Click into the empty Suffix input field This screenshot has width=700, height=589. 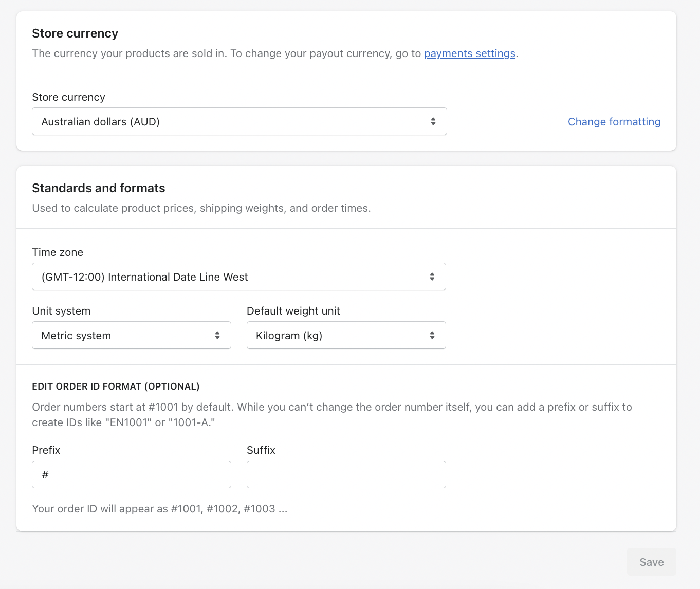click(x=346, y=474)
